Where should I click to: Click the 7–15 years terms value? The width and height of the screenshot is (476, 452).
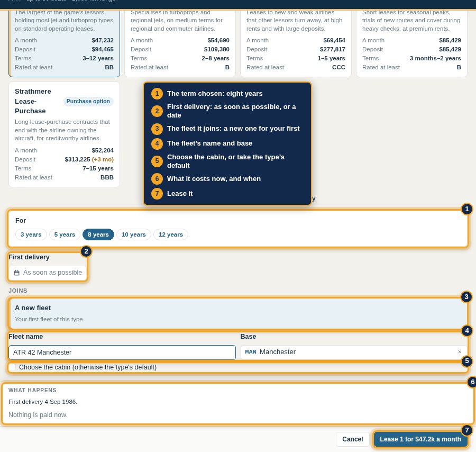[x=98, y=168]
